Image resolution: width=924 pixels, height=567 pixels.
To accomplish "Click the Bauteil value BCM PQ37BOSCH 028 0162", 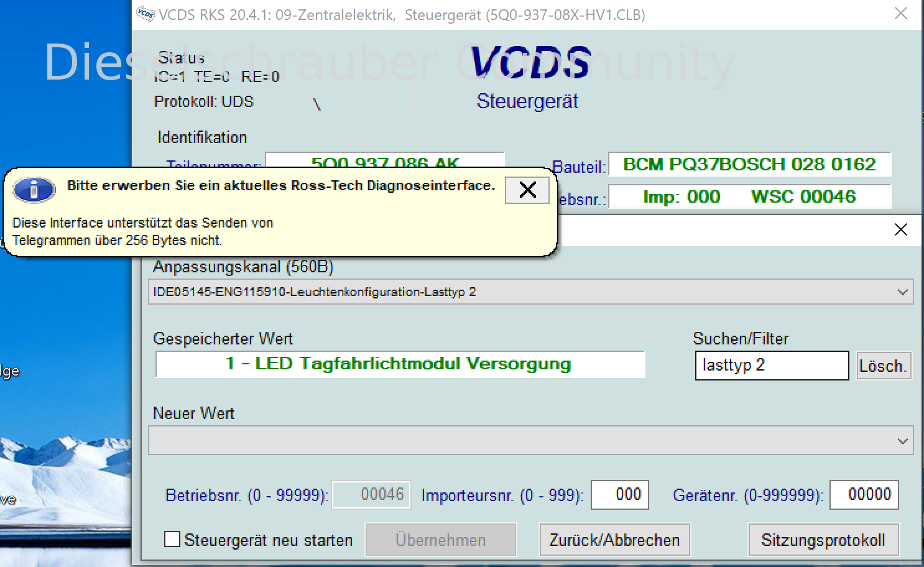I will point(749,164).
